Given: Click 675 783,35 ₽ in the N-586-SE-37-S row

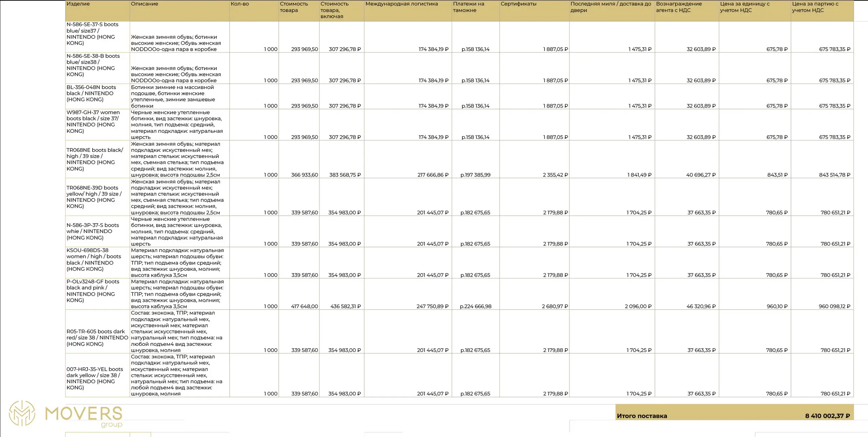Looking at the screenshot, I should [835, 49].
